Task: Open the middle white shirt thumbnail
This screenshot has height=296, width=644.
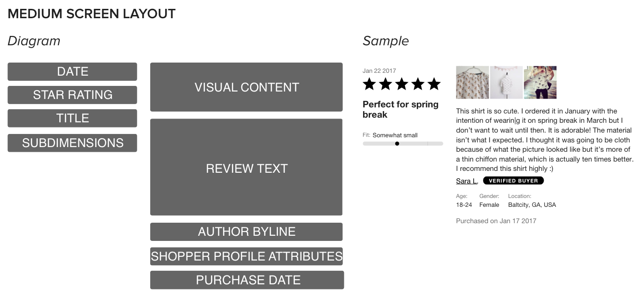Action: pyautogui.click(x=506, y=82)
